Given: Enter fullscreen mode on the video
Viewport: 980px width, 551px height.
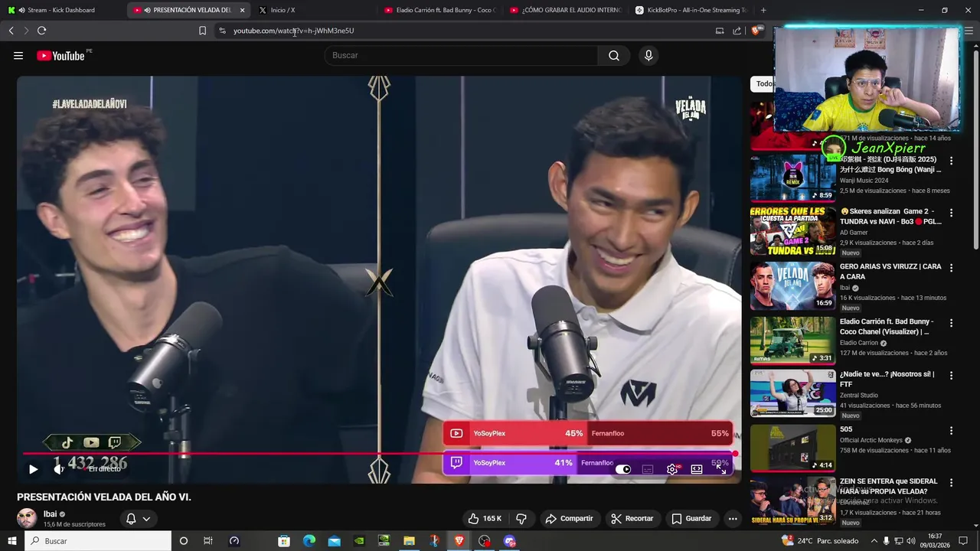Looking at the screenshot, I should (721, 469).
